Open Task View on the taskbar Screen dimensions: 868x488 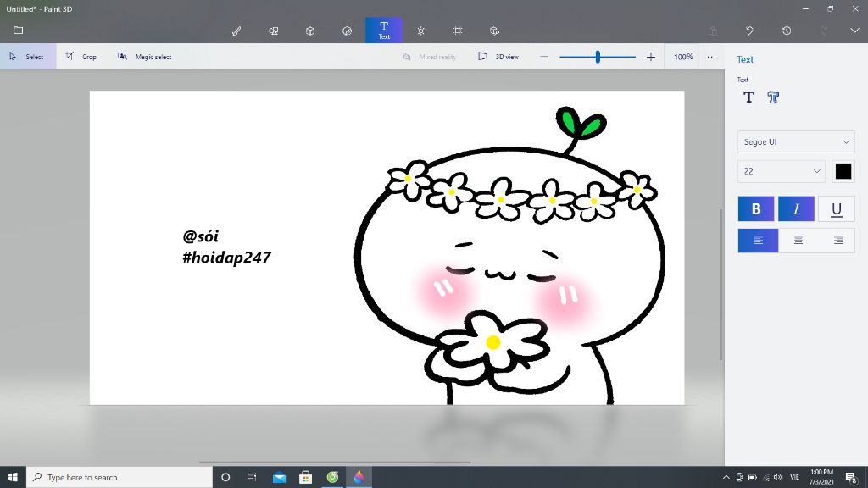pyautogui.click(x=252, y=477)
